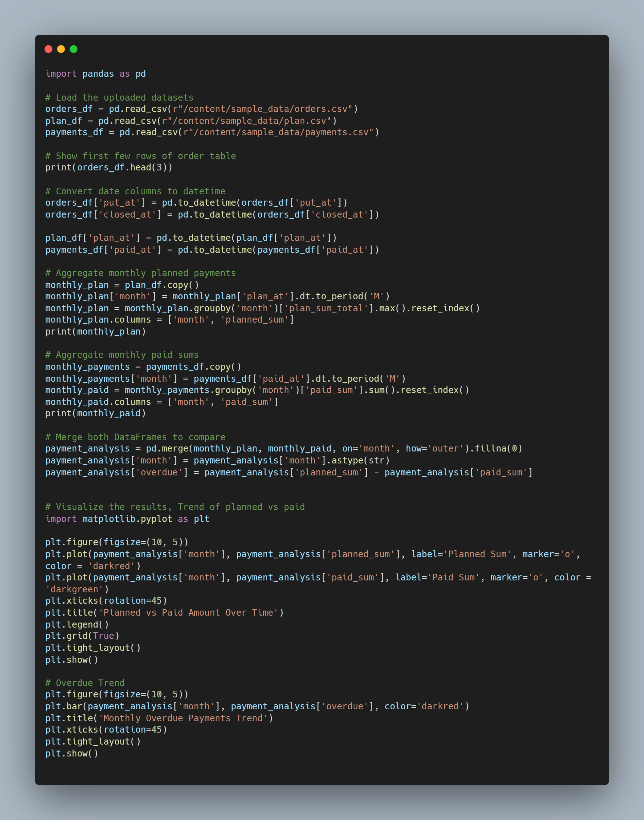Screen dimensions: 644x820
Task: Click the astype(str) month line
Action: click(x=218, y=461)
